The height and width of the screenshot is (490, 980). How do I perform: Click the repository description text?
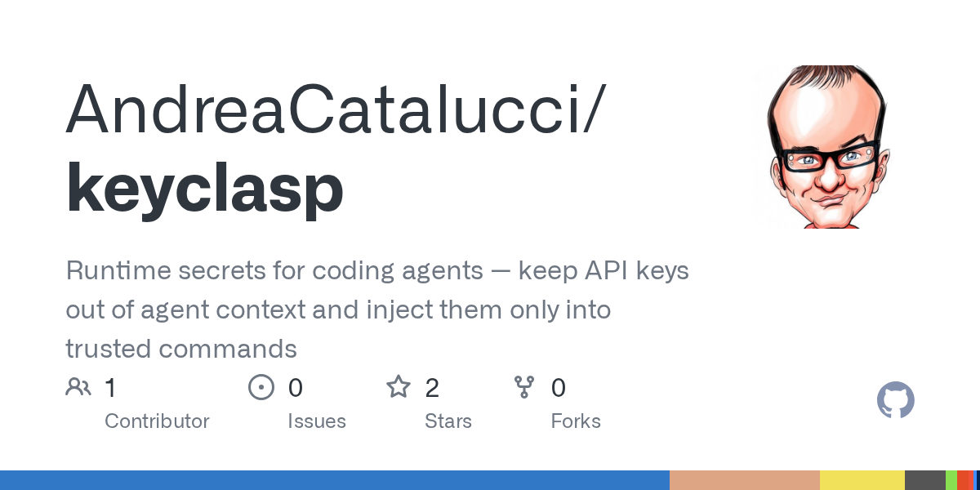point(377,310)
